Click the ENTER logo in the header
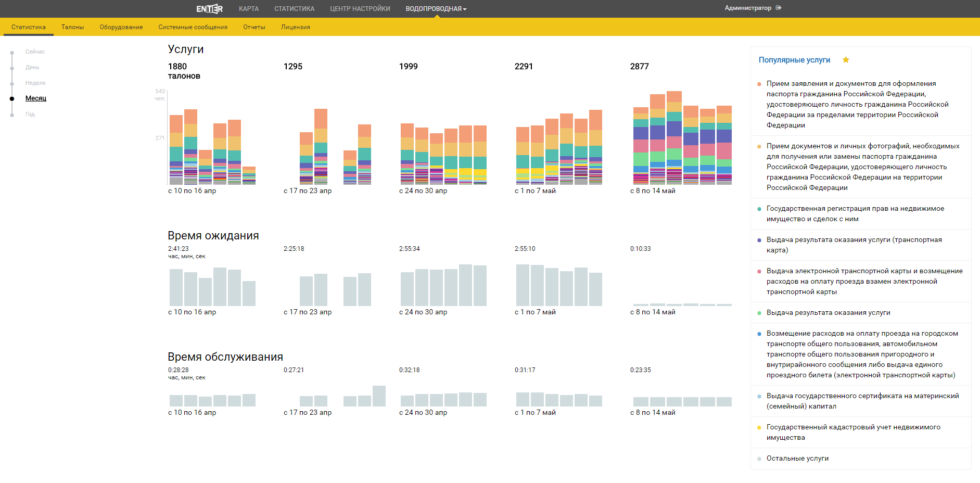The image size is (980, 483). tap(209, 9)
